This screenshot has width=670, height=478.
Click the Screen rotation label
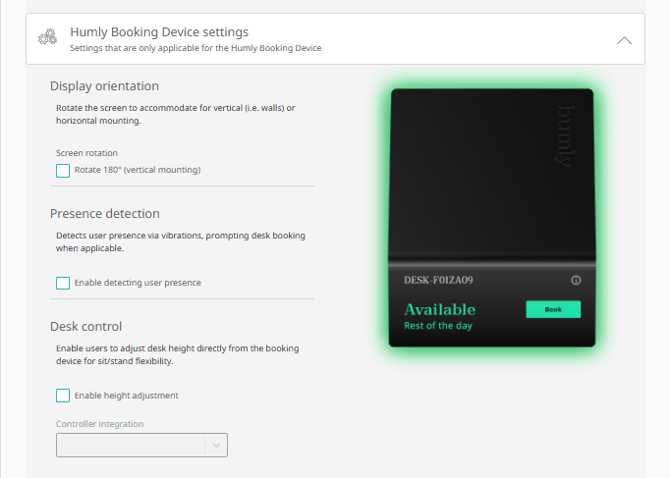[87, 153]
